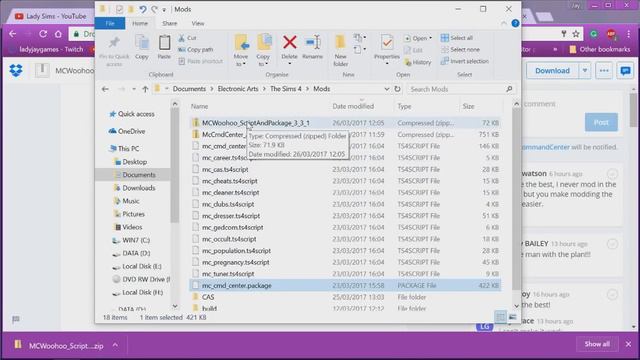Go up one folder level arrow

coord(145,89)
